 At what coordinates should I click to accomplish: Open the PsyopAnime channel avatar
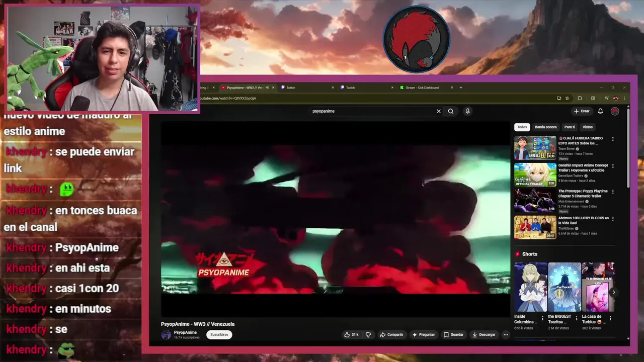pos(166,335)
